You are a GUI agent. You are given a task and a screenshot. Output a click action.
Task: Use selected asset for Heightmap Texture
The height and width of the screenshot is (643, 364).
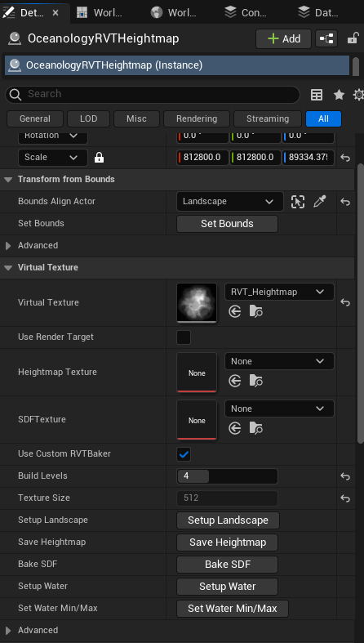pos(234,382)
